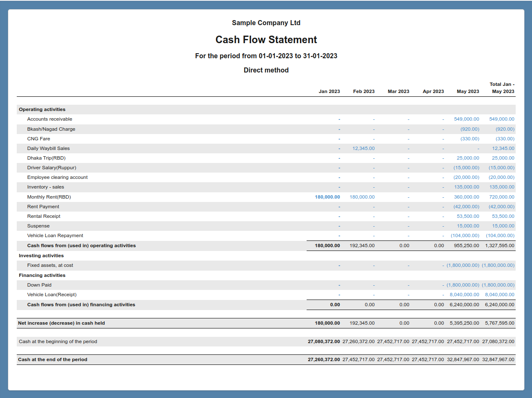Select the Total Jan - May 2023 header
This screenshot has height=398, width=532.
point(502,88)
